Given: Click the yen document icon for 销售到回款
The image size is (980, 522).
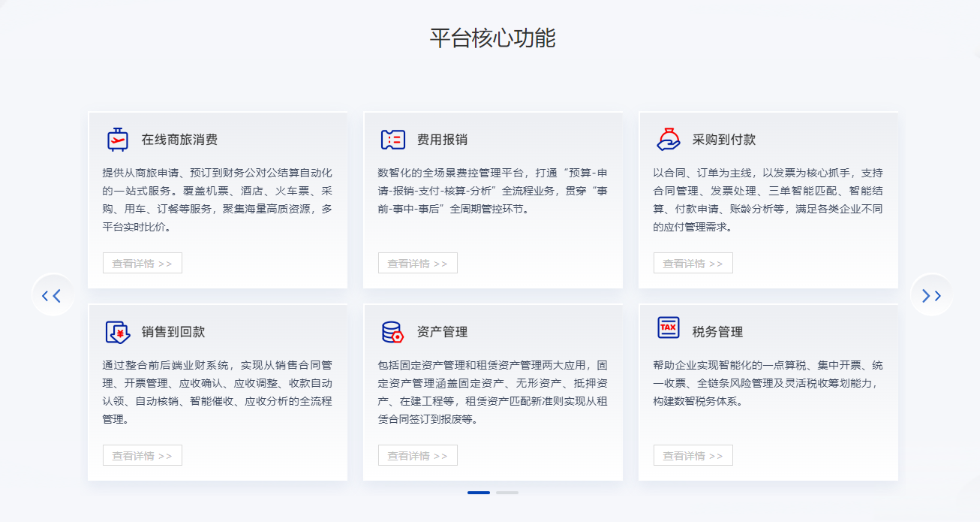Looking at the screenshot, I should 117,332.
